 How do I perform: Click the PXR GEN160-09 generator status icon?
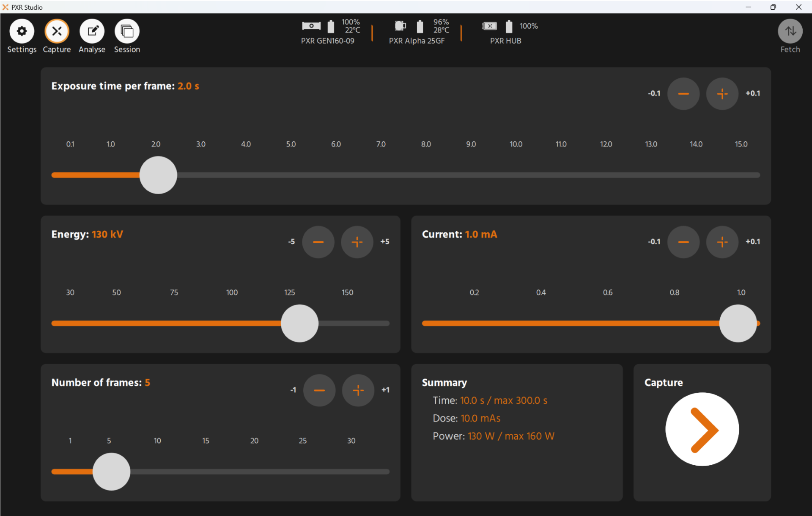coord(311,26)
